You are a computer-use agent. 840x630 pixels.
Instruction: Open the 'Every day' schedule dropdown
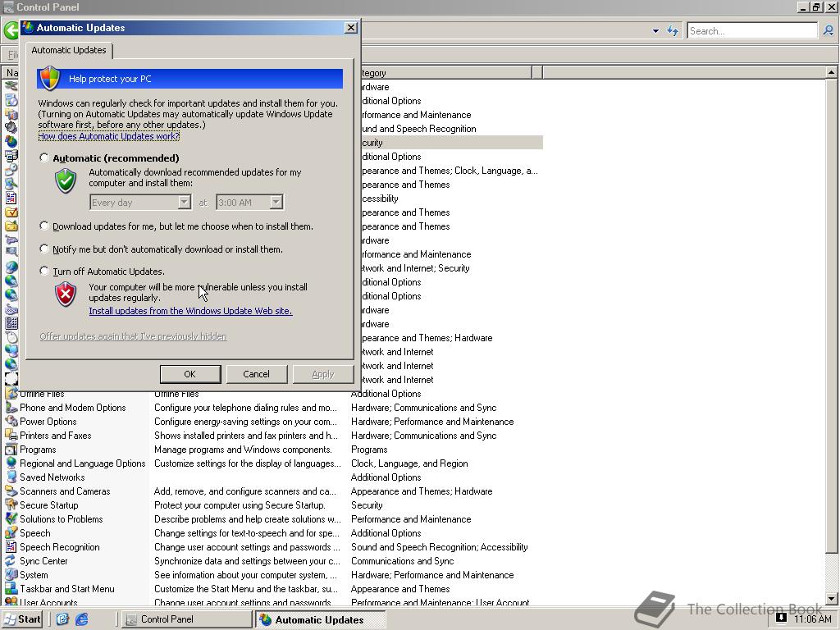(x=184, y=203)
